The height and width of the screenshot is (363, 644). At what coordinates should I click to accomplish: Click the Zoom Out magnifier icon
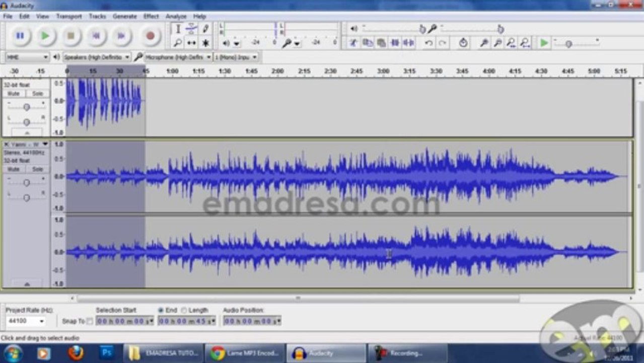pyautogui.click(x=497, y=43)
